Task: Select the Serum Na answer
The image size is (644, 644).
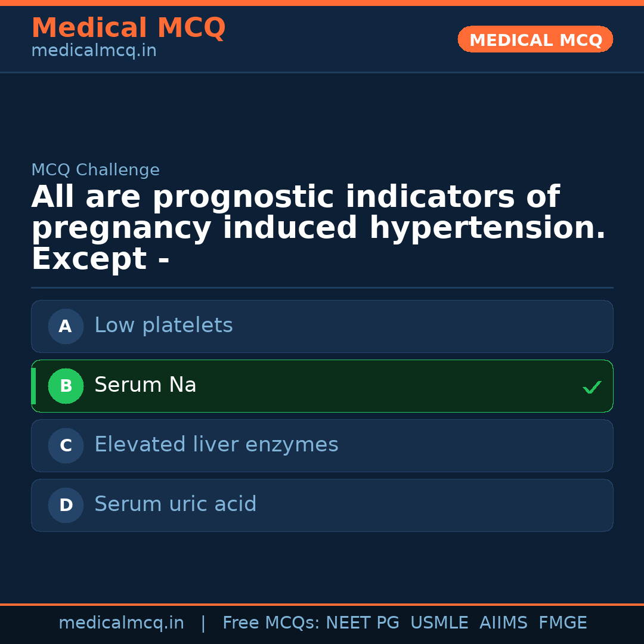Action: pos(145,385)
